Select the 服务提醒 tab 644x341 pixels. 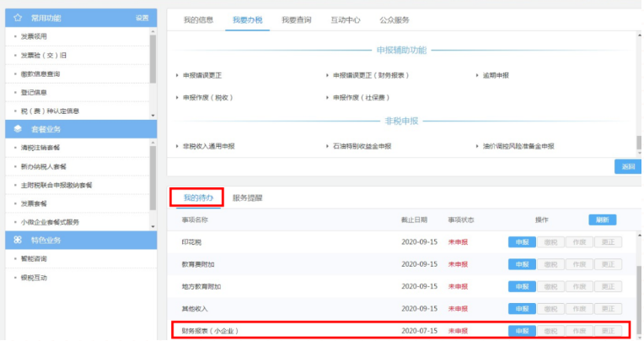pos(247,198)
